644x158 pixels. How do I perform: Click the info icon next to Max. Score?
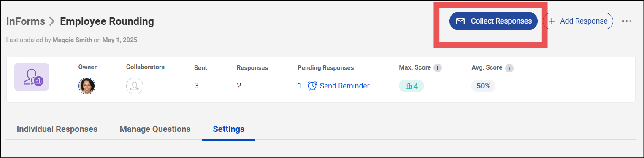438,68
